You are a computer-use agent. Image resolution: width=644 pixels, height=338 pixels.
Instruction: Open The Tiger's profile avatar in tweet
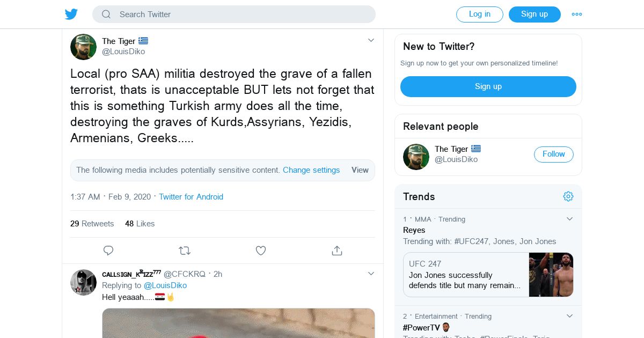[x=83, y=47]
